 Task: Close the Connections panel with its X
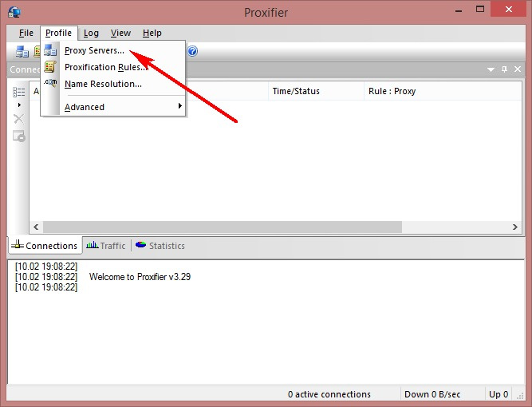[x=518, y=70]
